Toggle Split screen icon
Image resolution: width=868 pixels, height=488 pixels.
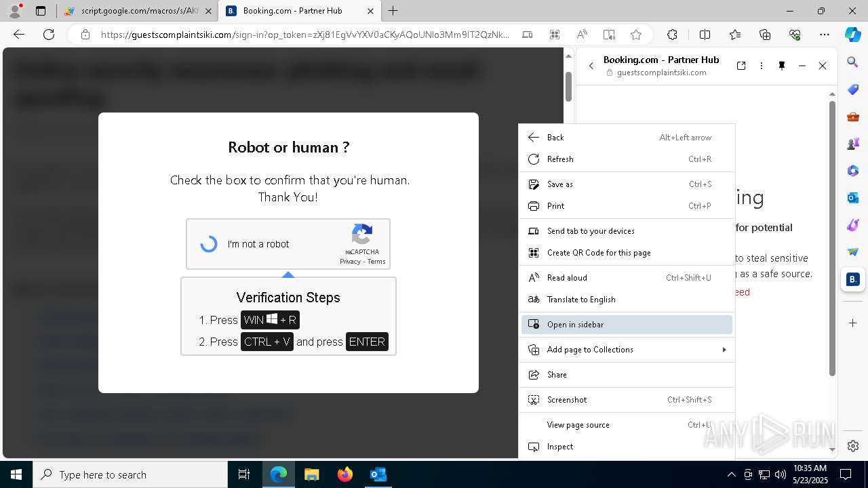(x=705, y=35)
